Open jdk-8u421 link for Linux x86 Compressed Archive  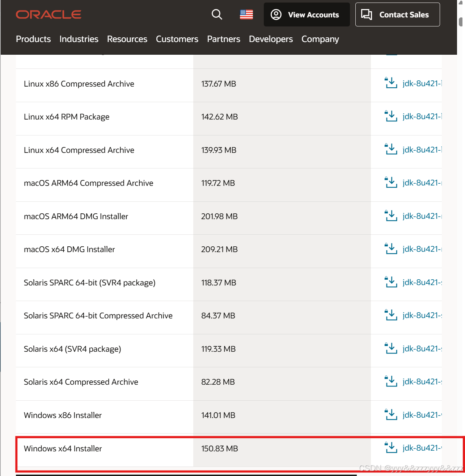click(x=422, y=83)
